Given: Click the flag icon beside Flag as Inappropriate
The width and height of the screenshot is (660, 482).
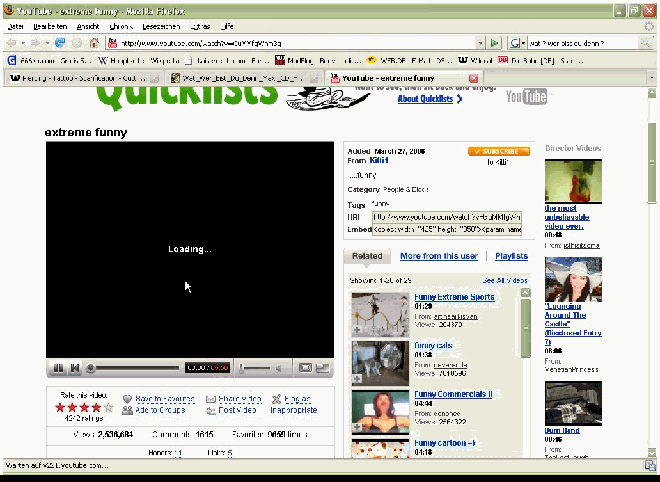Looking at the screenshot, I should (x=276, y=399).
